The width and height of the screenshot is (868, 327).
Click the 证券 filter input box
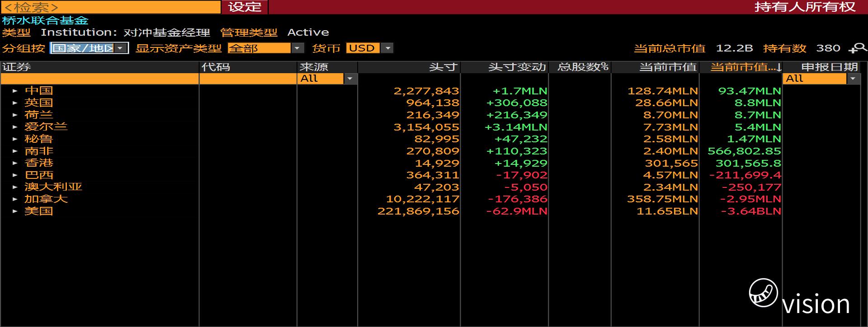[x=99, y=79]
